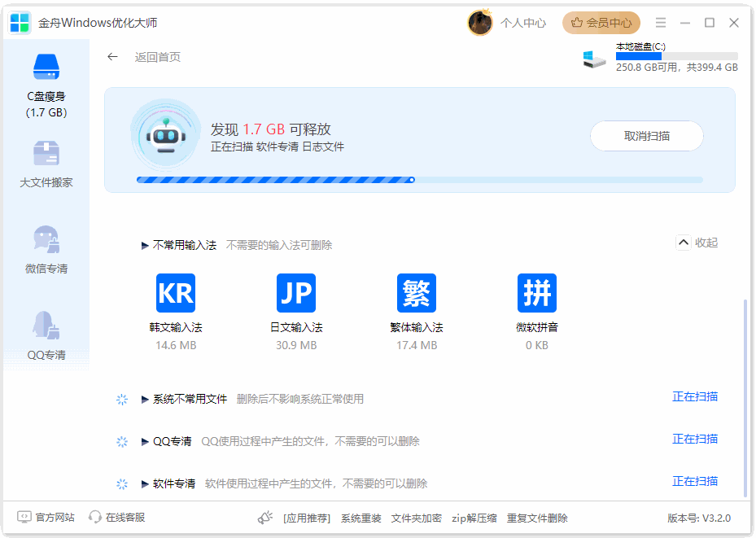Open the hamburger menu icon

[661, 23]
